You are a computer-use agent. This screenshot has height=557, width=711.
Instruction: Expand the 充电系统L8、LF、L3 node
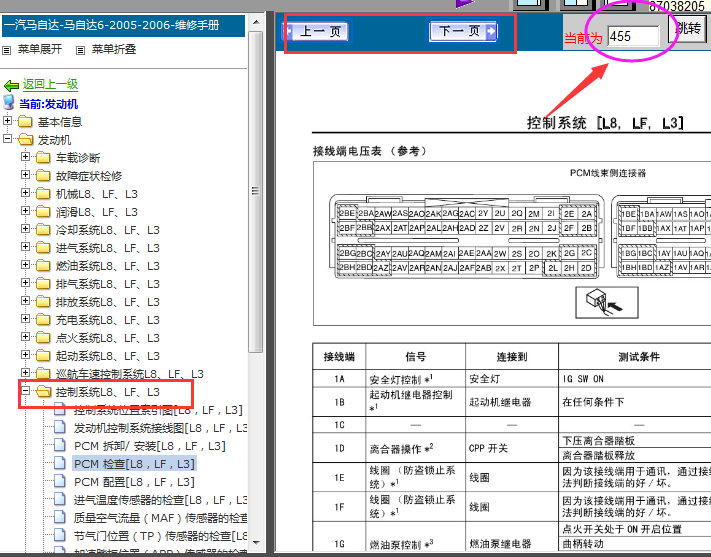(25, 319)
